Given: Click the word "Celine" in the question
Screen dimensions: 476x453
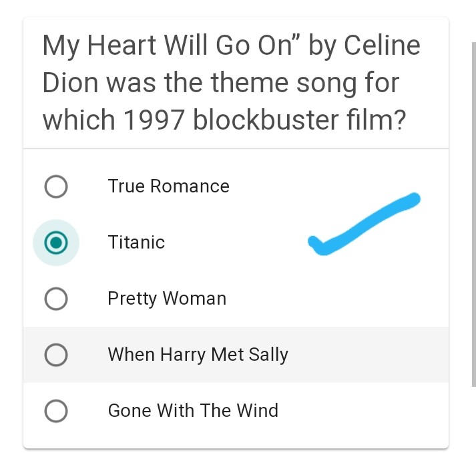Looking at the screenshot, I should tap(381, 46).
